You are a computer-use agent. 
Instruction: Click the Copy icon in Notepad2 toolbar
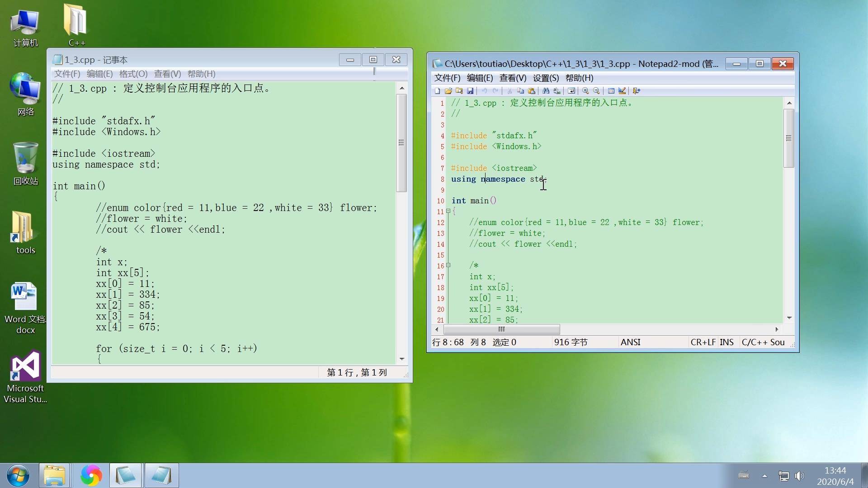tap(521, 91)
